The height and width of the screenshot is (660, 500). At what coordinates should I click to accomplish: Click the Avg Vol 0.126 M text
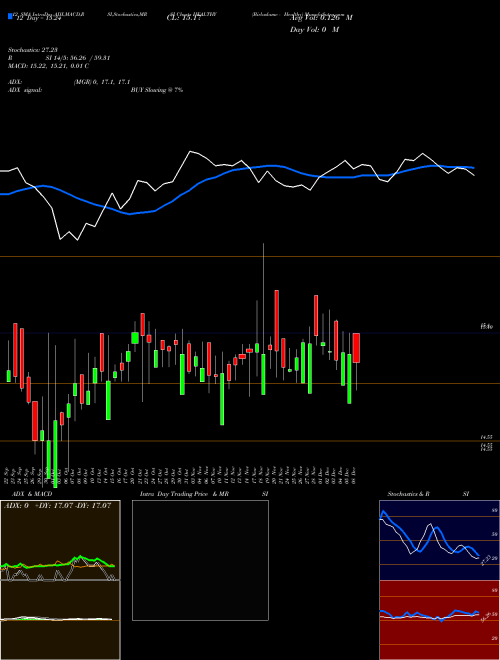[x=321, y=18]
